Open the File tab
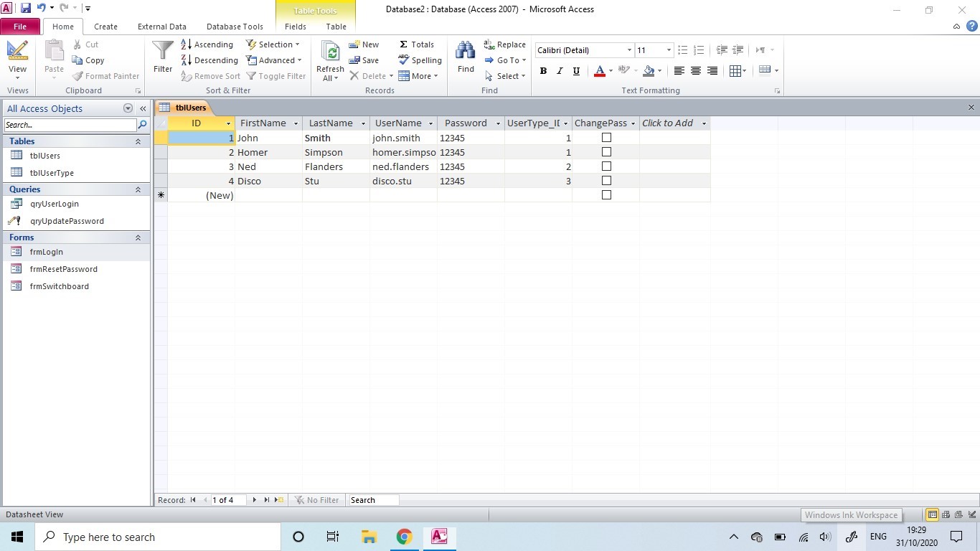The image size is (980, 551). 20,27
